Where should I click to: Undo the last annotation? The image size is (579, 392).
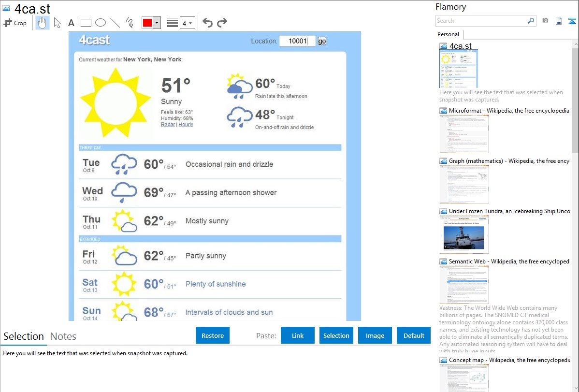[207, 23]
